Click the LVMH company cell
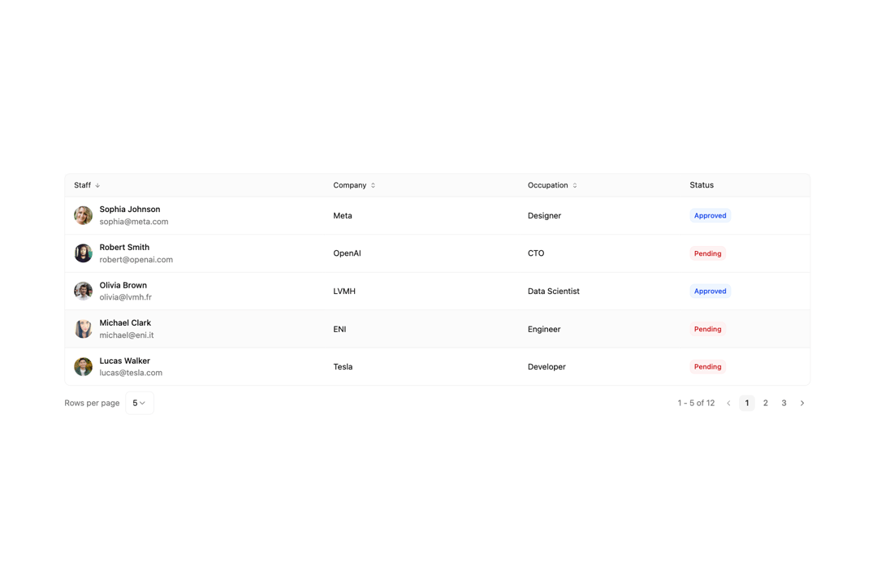 pos(344,291)
